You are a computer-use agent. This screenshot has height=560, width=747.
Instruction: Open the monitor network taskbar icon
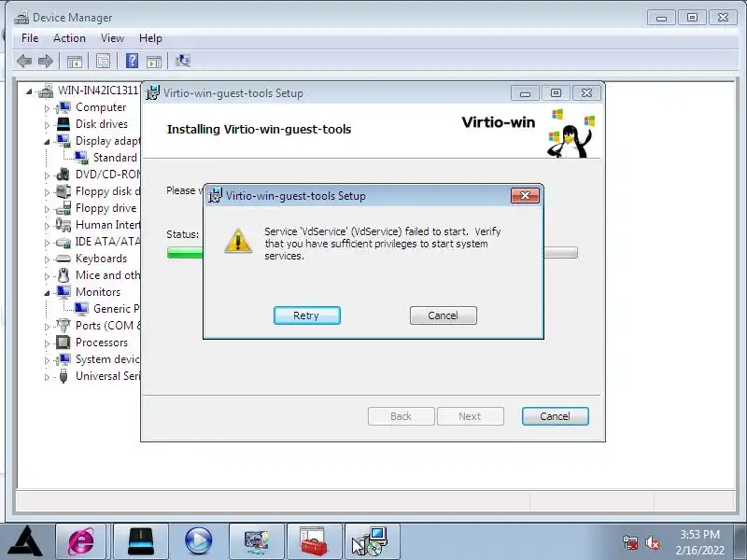point(256,541)
